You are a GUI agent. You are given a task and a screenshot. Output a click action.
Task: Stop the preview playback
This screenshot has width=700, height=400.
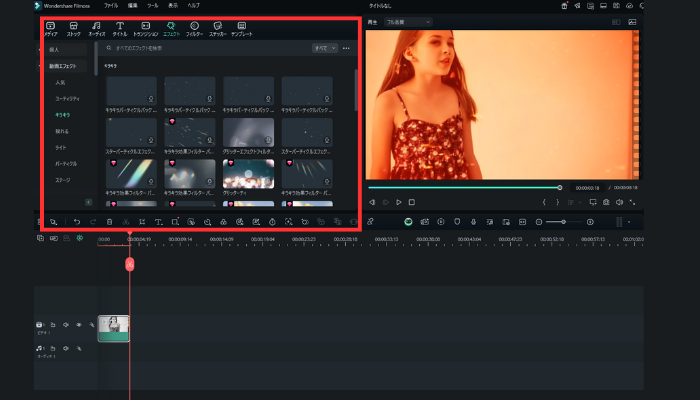click(x=412, y=202)
